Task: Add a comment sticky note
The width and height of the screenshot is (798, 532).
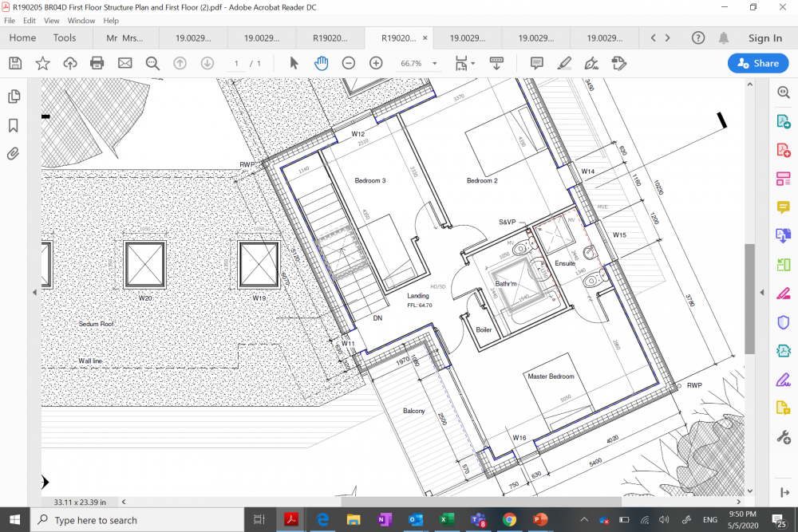Action: click(x=536, y=63)
